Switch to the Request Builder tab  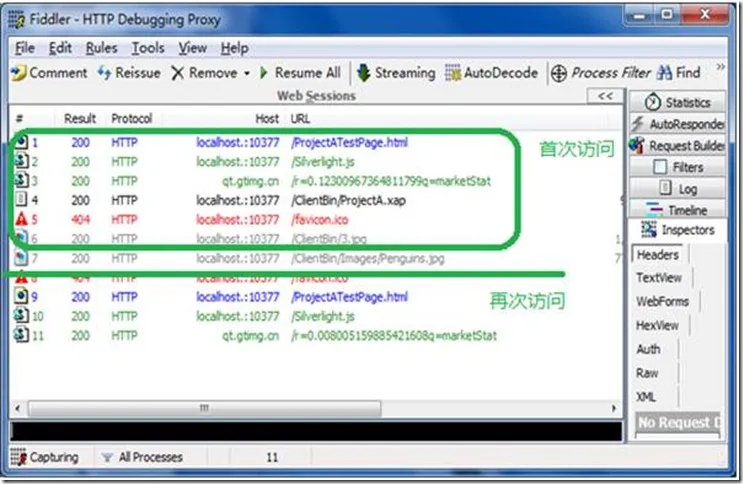678,146
